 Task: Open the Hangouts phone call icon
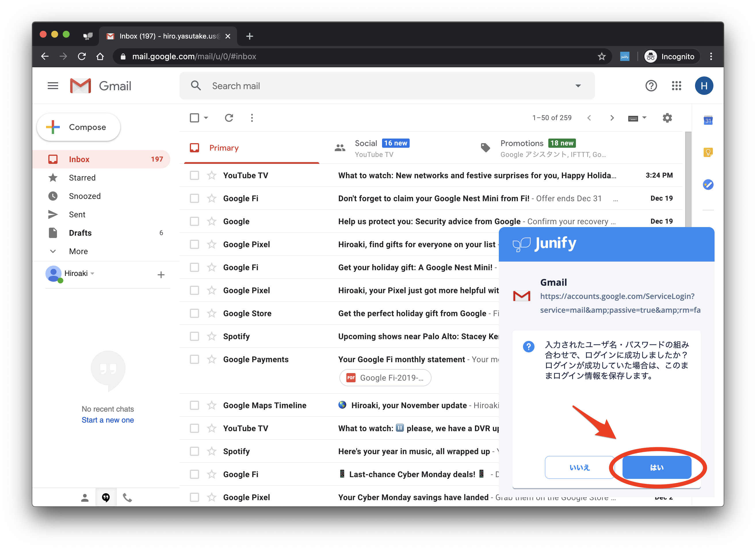[x=127, y=497]
